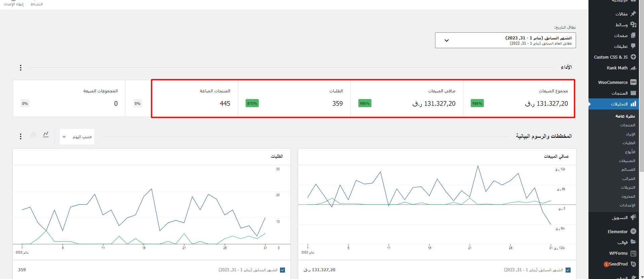Uncheck the صافي المبيعات chart legend checkbox
The image size is (644, 279).
[x=568, y=270]
